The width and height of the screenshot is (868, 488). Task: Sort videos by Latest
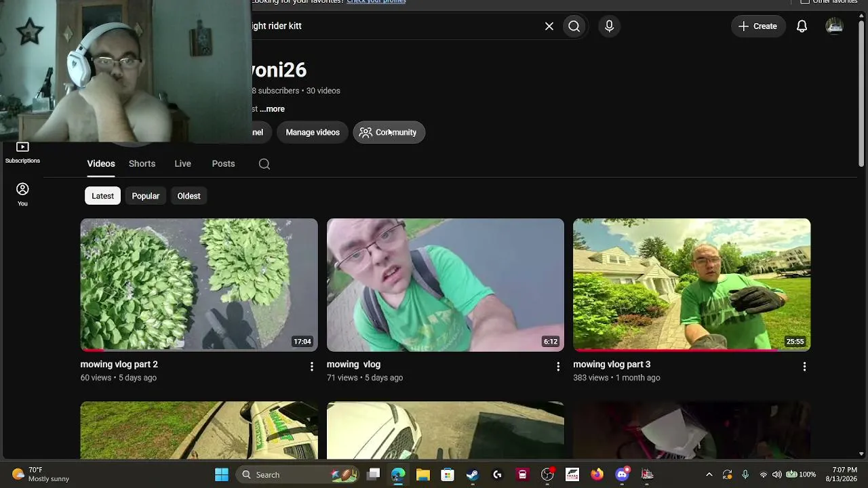click(102, 196)
